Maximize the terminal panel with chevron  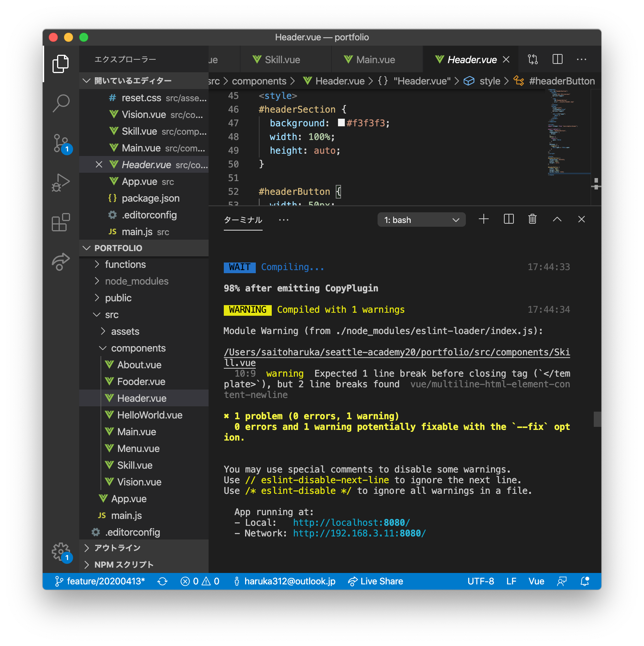coord(557,219)
